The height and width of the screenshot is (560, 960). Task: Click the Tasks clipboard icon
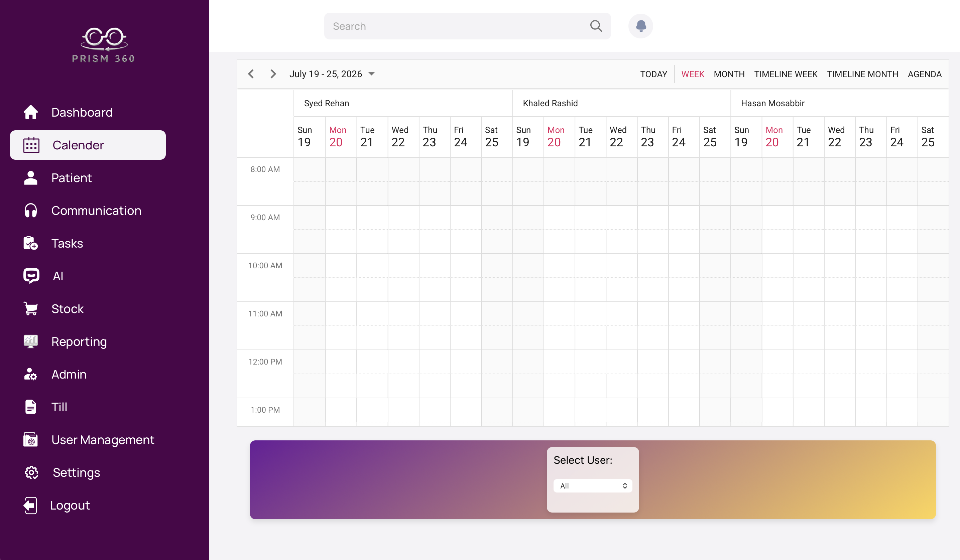tap(31, 243)
